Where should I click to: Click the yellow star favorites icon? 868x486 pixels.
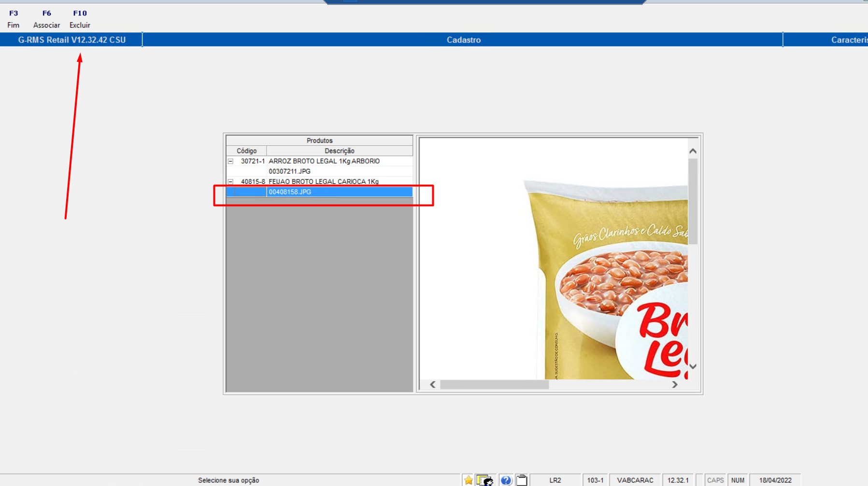[x=468, y=480]
